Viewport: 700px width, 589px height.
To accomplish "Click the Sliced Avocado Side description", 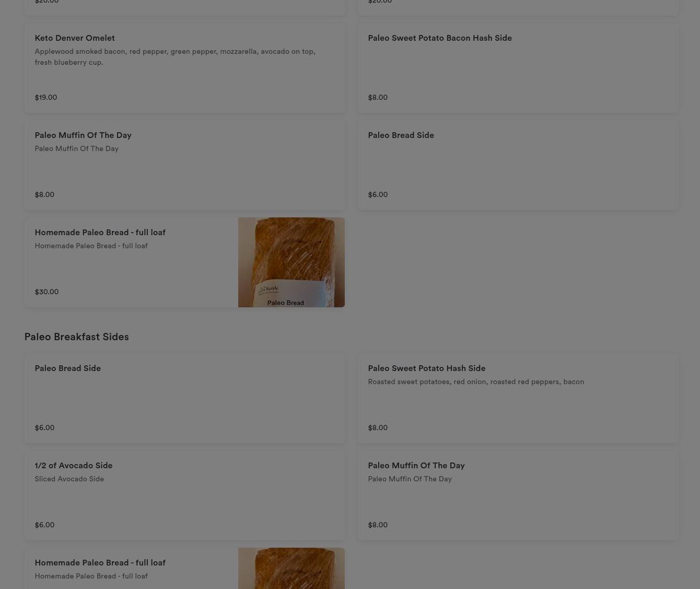I will 69,479.
